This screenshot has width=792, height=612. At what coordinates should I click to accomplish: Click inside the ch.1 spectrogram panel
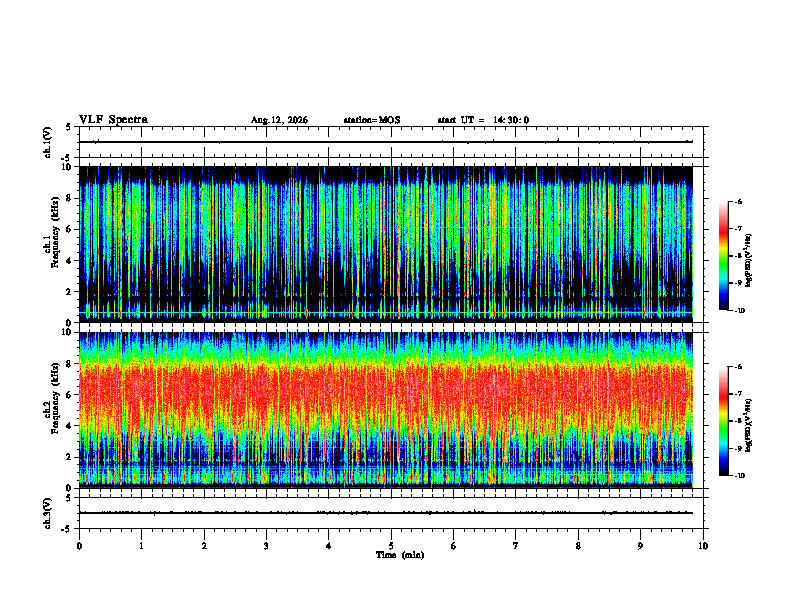(x=386, y=244)
